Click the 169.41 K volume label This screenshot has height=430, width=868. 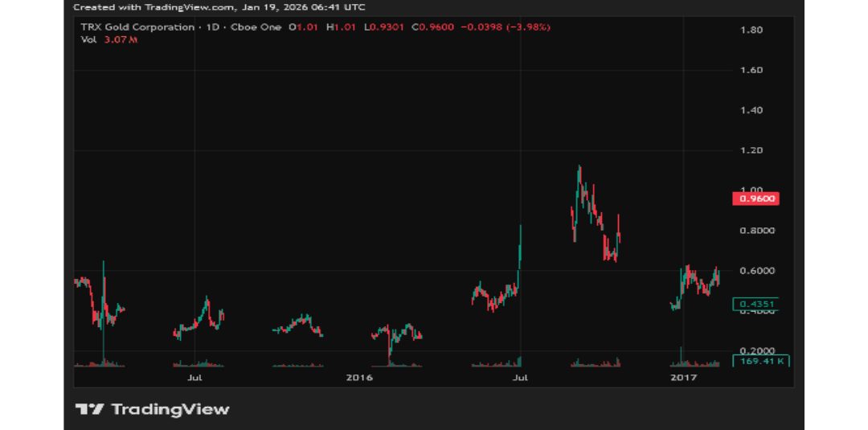coord(761,362)
